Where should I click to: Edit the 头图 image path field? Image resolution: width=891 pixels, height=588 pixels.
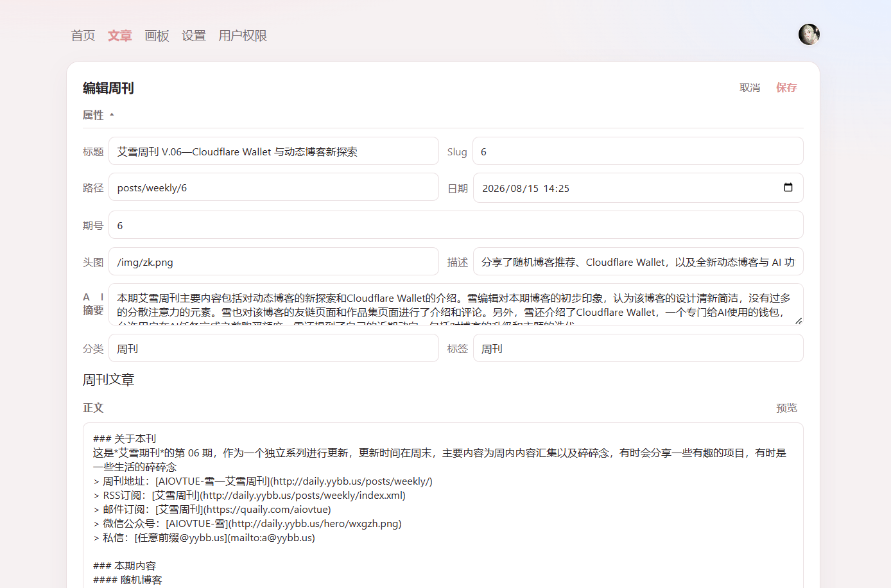coord(273,262)
